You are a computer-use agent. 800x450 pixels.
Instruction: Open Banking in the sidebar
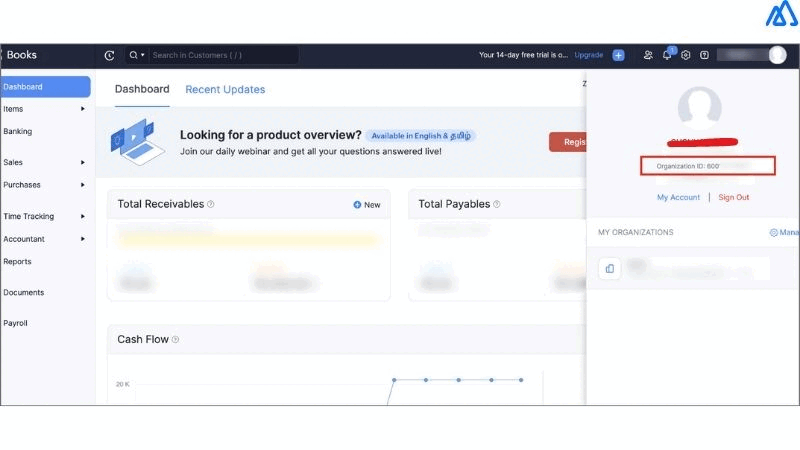[x=17, y=131]
